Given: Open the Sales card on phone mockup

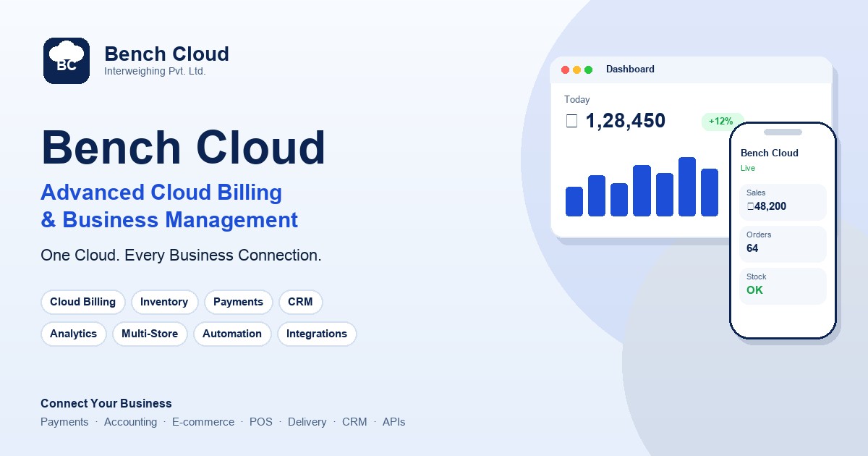Looking at the screenshot, I should 783,202.
